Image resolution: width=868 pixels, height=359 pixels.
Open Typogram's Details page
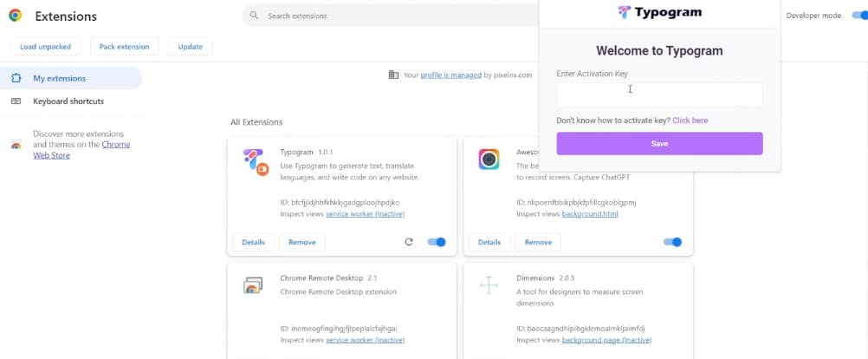click(x=253, y=242)
